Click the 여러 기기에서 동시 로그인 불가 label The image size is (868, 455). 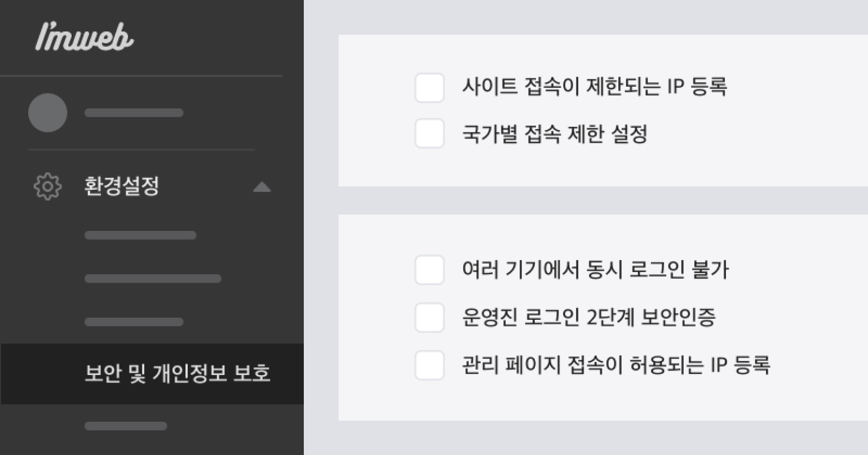tap(595, 270)
